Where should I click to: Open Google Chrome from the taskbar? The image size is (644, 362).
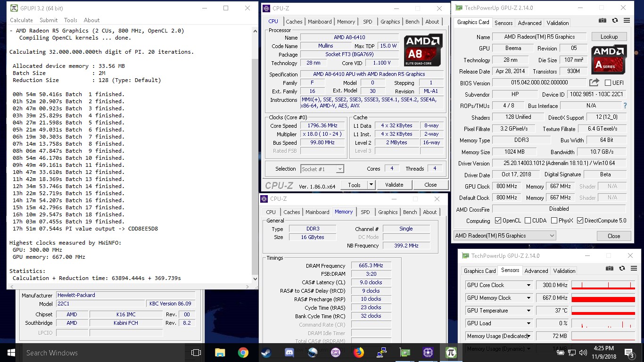tap(243, 353)
